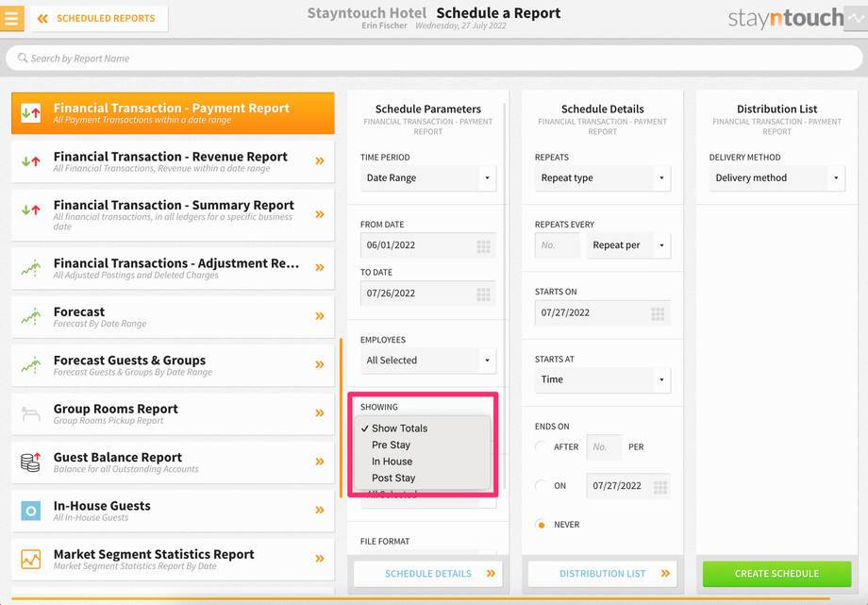Open the Repeat per dropdown
Image resolution: width=868 pixels, height=605 pixels.
tap(628, 244)
